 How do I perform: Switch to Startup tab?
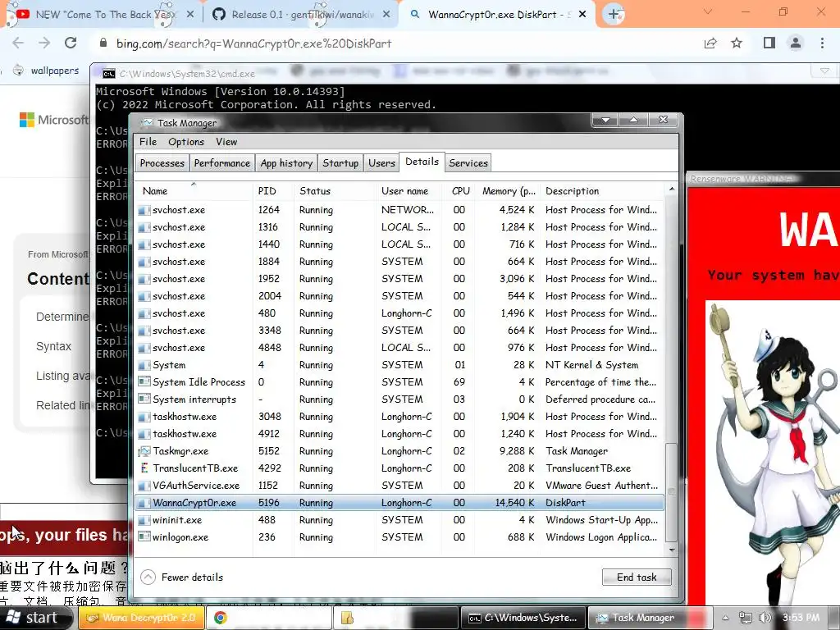pos(340,163)
